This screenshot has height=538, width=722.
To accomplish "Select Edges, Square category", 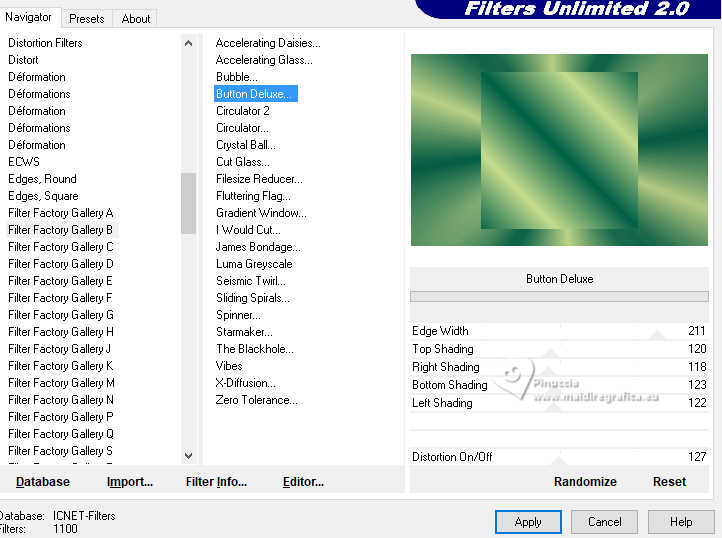I will 43,196.
